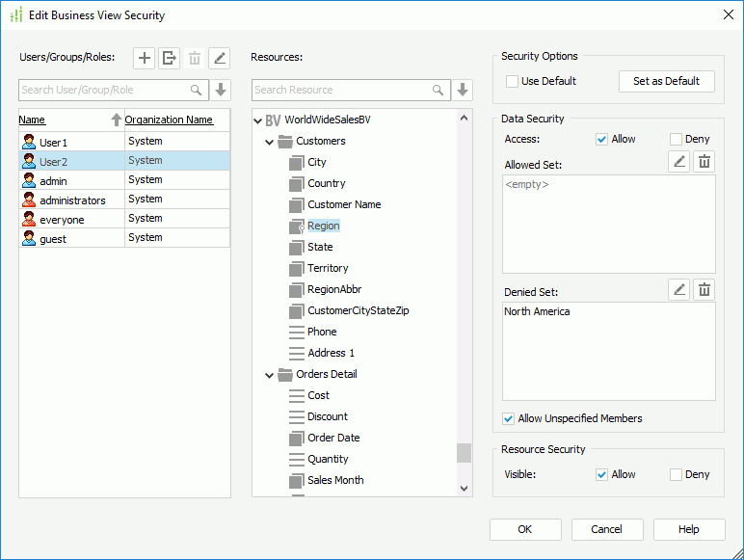Viewport: 744px width, 560px height.
Task: Collapse the Customers folder
Action: tap(270, 142)
